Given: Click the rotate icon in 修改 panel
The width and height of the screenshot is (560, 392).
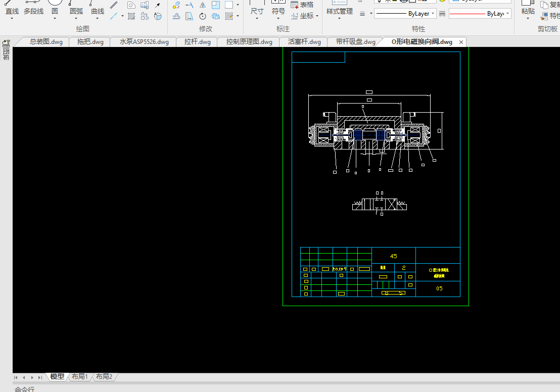Looking at the screenshot, I should 202,17.
